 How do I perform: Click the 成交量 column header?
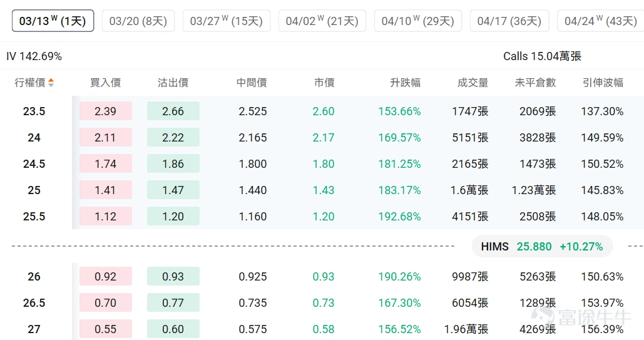(473, 83)
